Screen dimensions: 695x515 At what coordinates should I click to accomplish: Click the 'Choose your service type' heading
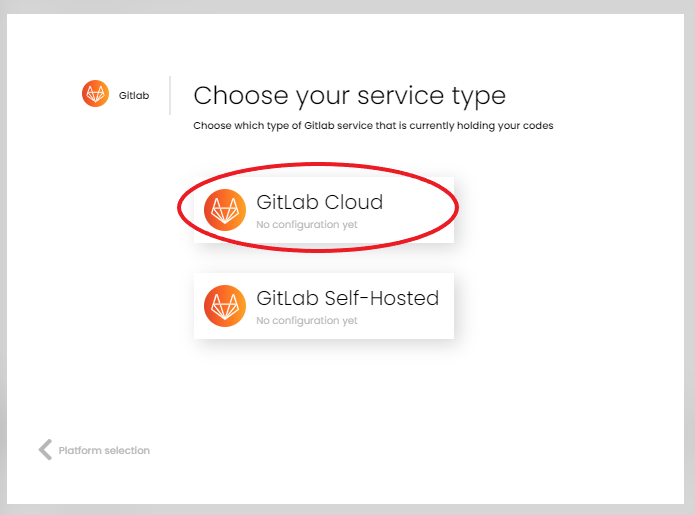coord(349,96)
